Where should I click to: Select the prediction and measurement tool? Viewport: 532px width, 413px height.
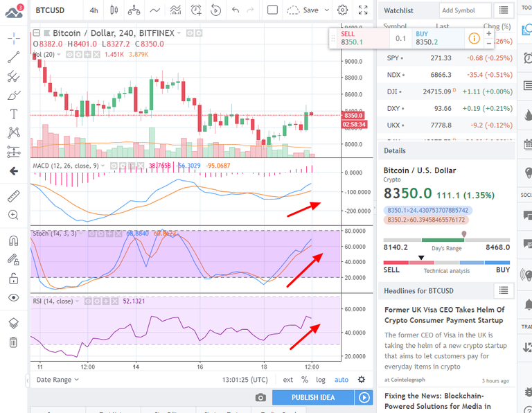coord(14,152)
